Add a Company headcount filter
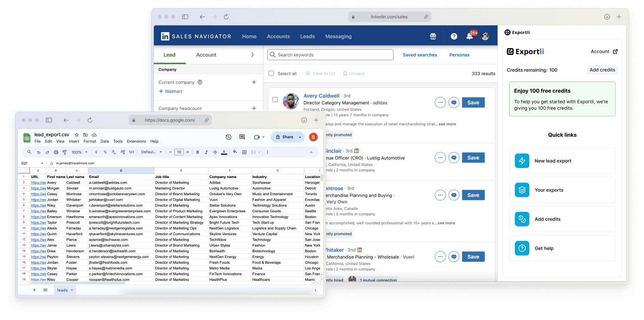Image resolution: width=644 pixels, height=320 pixels. 254,109
